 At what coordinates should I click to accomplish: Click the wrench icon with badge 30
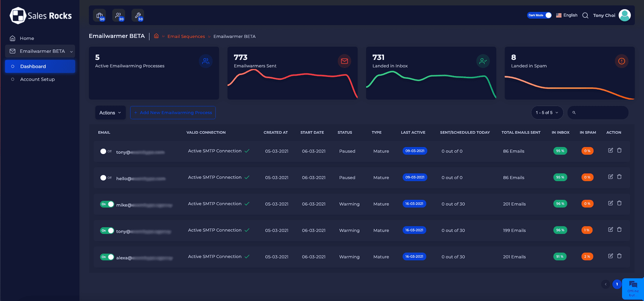click(138, 16)
